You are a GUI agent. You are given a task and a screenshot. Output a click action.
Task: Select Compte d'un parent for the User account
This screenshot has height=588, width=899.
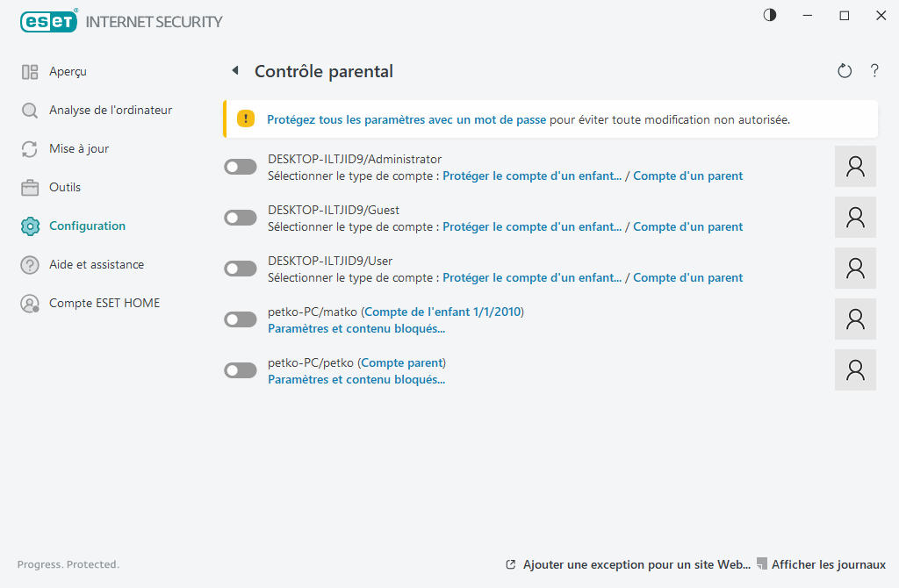687,277
